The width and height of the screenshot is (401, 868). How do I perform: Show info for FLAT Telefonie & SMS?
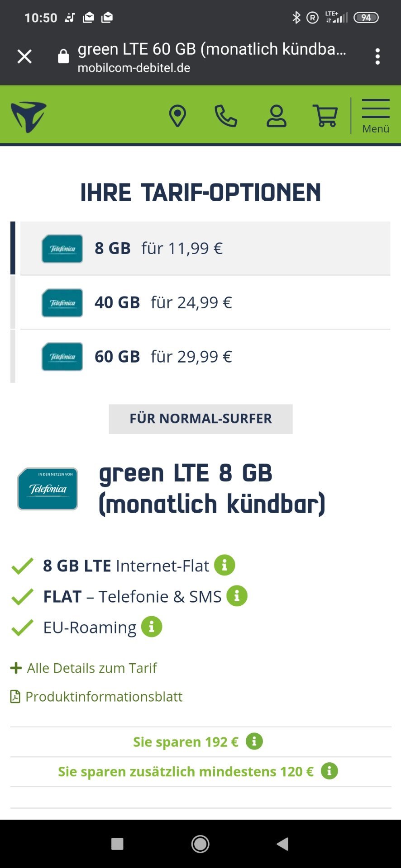237,596
